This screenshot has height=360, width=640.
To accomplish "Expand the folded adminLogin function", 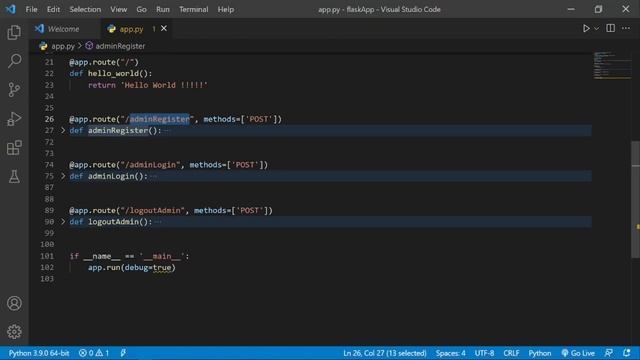I will (63, 176).
